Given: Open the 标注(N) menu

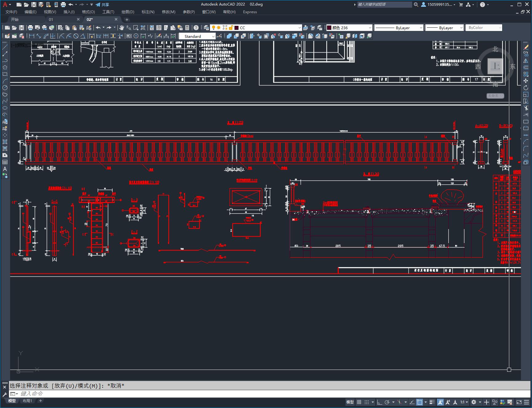Looking at the screenshot, I should [148, 12].
